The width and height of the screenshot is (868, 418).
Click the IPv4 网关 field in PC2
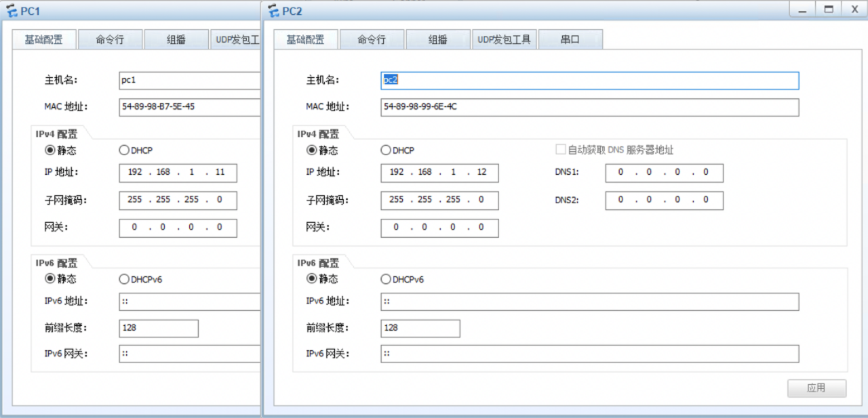click(x=439, y=228)
